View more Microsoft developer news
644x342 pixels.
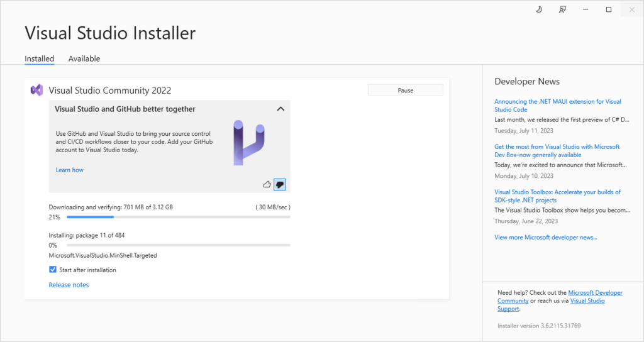click(546, 237)
